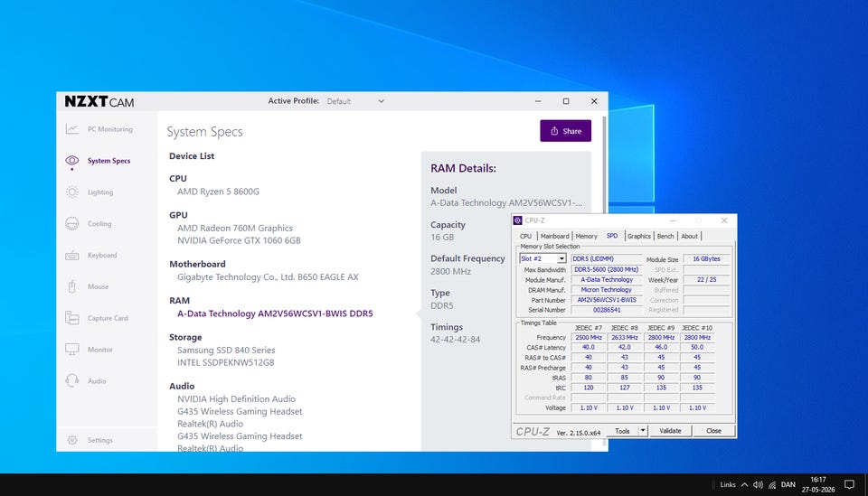This screenshot has height=496, width=868.
Task: Click the NZXT CAM logo
Action: pos(99,102)
